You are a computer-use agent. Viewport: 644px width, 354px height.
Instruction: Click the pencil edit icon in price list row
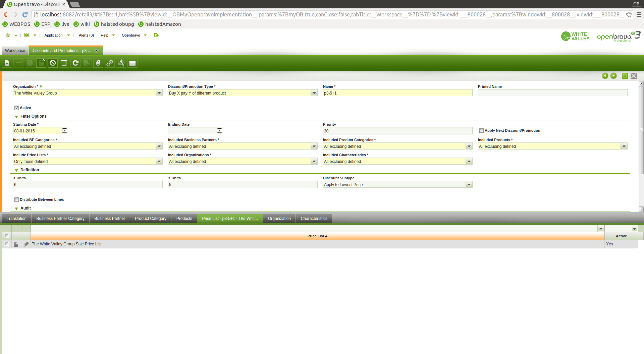(26, 244)
